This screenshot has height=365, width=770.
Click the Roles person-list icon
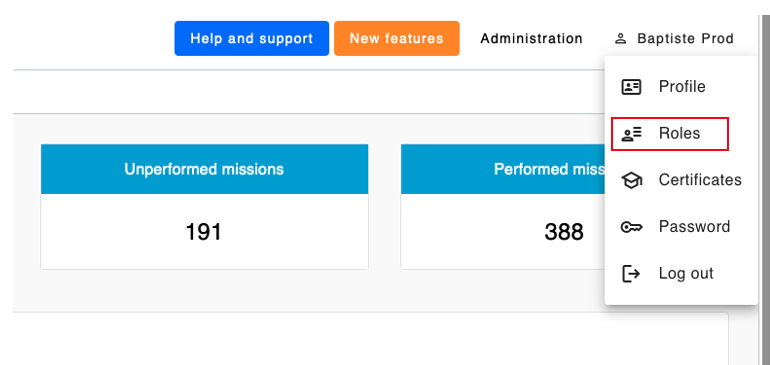pyautogui.click(x=631, y=134)
